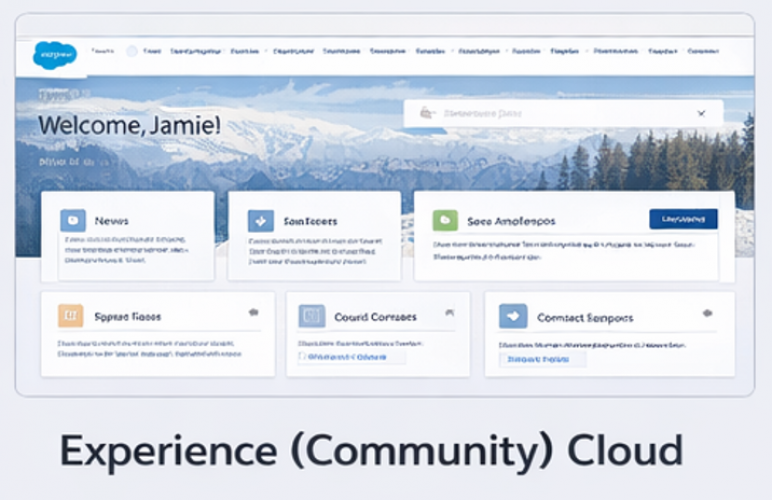Click the small icon right of Contact Support title
This screenshot has height=500, width=772.
[708, 313]
